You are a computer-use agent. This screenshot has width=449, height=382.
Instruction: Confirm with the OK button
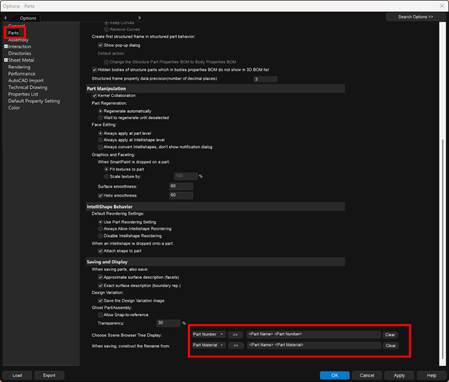pyautogui.click(x=335, y=376)
